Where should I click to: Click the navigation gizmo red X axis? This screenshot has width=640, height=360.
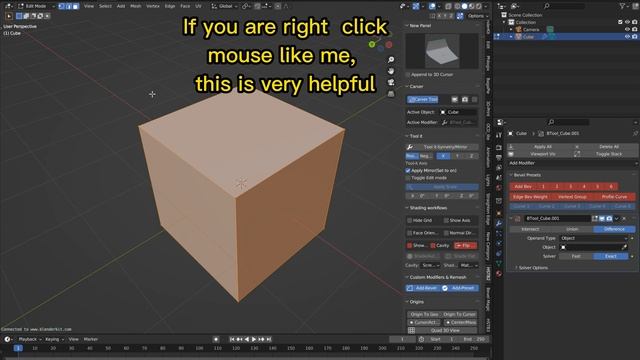pos(389,44)
